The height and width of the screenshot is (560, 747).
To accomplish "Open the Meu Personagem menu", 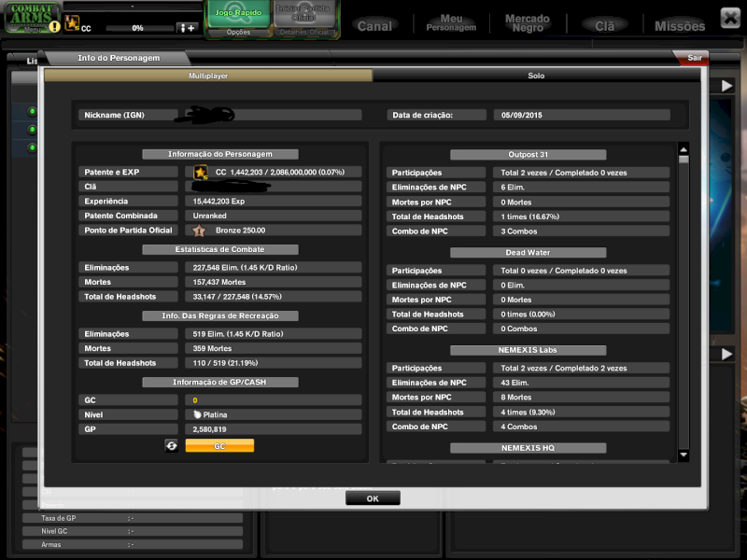I will [451, 22].
